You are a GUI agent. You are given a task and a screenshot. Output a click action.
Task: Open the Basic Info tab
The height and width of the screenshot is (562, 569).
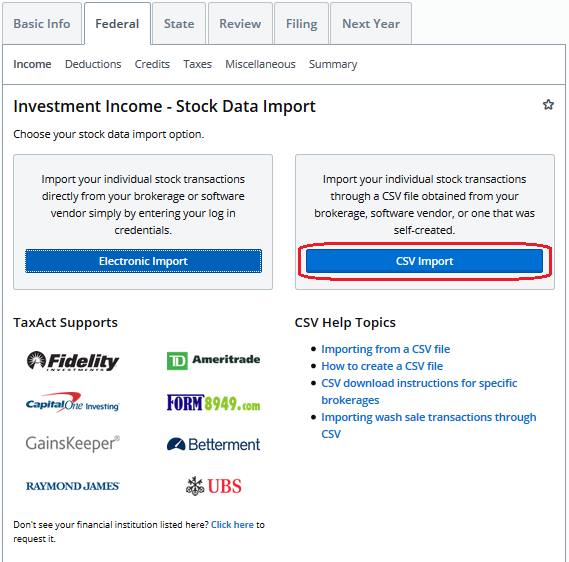coord(42,24)
